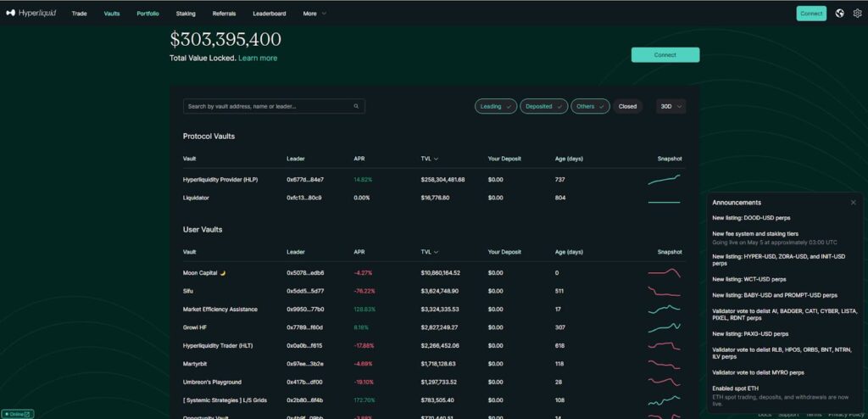Toggle the Deposited filter
The height and width of the screenshot is (419, 868).
coord(543,106)
